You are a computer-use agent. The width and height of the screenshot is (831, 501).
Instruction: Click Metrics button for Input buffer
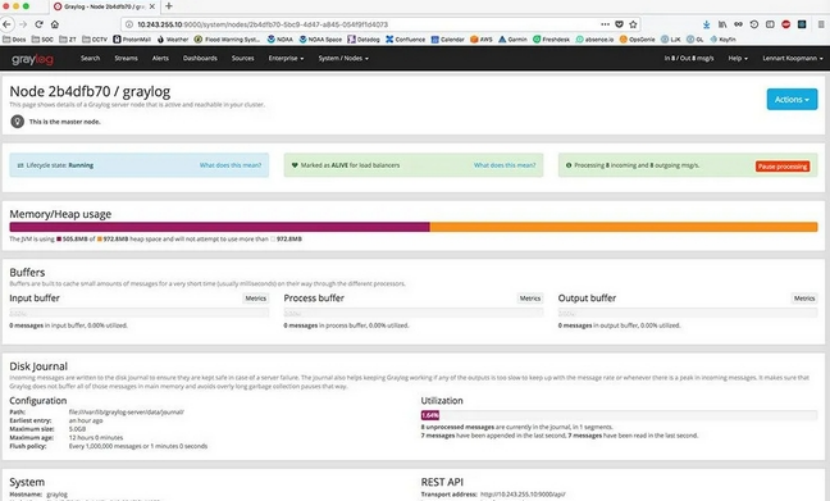point(256,298)
